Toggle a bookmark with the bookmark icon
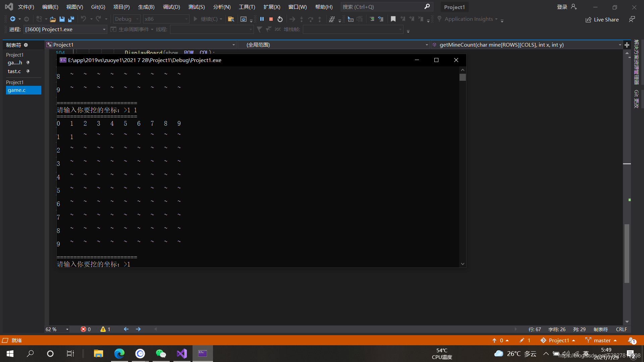The image size is (644, 362). 393,19
